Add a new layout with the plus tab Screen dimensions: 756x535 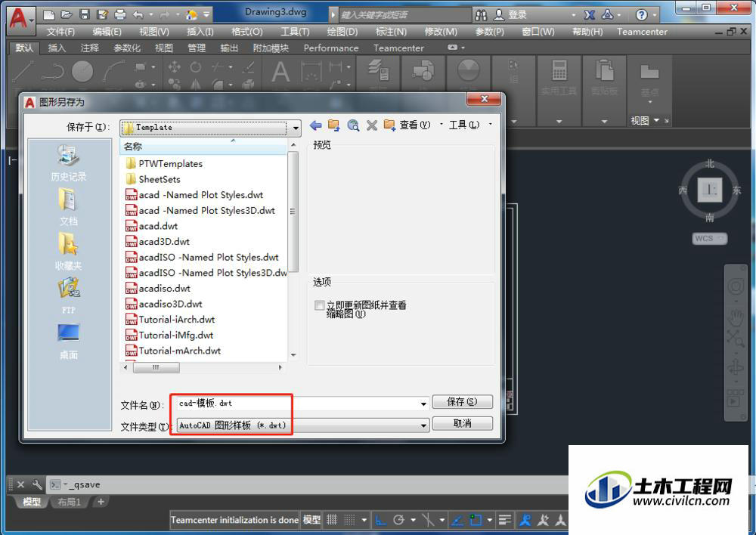pyautogui.click(x=101, y=502)
